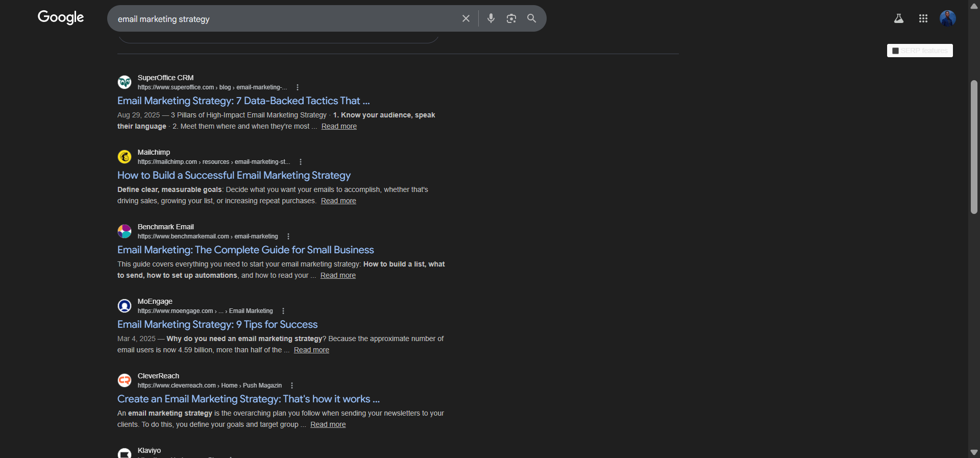Screen dimensions: 980x458
Task: Open more options for MoEngage result
Action: point(283,311)
